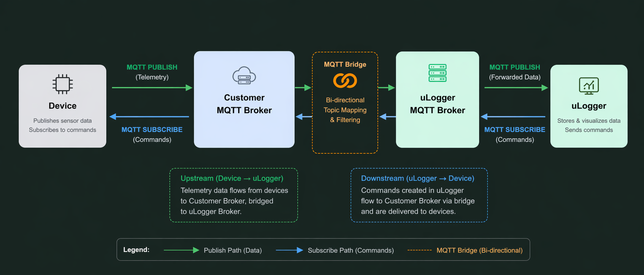The width and height of the screenshot is (644, 275).
Task: Click "Bi-directional" text in bridge box
Action: pyautogui.click(x=345, y=100)
